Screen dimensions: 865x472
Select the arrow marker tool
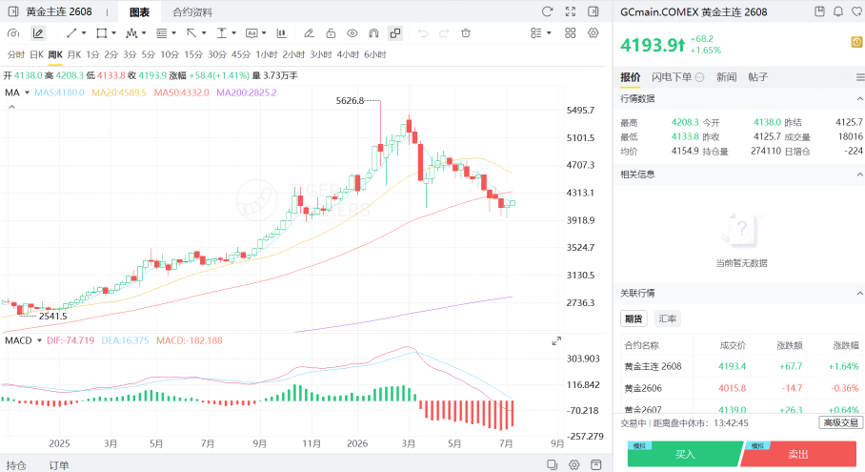(x=191, y=34)
